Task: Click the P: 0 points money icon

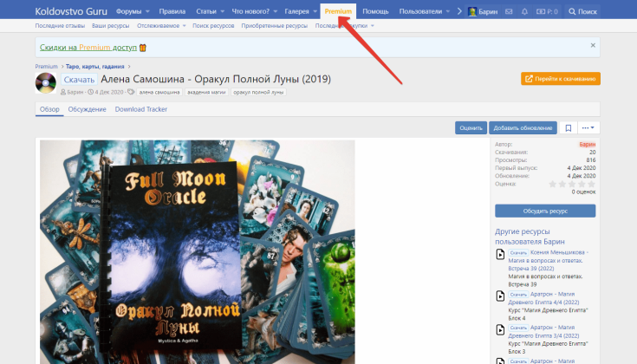Action: [541, 11]
